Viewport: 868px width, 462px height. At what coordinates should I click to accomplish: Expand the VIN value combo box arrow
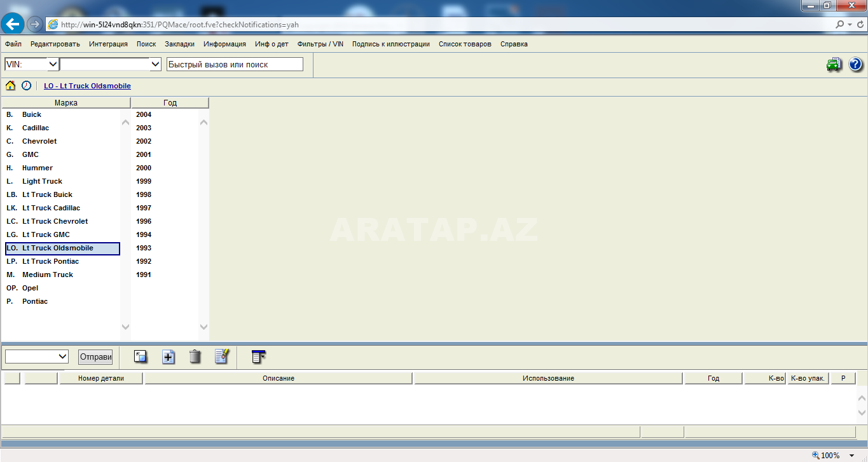click(x=155, y=64)
